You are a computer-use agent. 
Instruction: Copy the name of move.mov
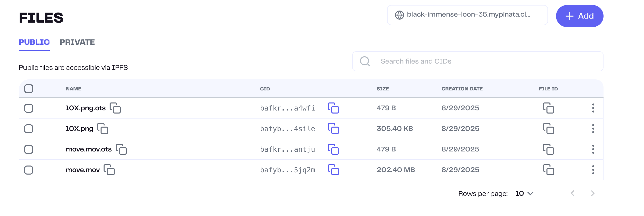[109, 170]
